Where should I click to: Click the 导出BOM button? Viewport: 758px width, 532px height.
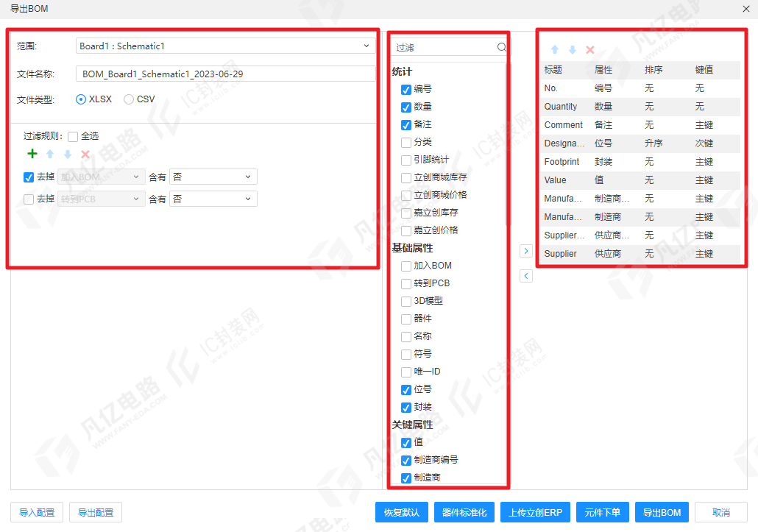[x=662, y=512]
